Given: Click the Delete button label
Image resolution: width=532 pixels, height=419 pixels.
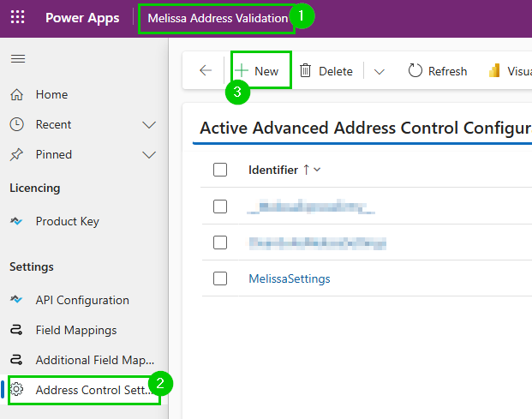Looking at the screenshot, I should click(336, 71).
